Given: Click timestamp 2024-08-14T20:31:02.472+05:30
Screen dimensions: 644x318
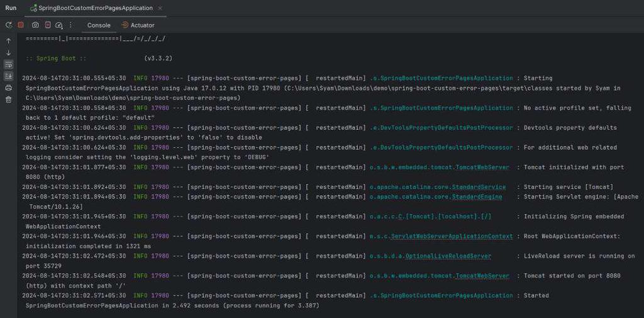Looking at the screenshot, I should (74, 256).
